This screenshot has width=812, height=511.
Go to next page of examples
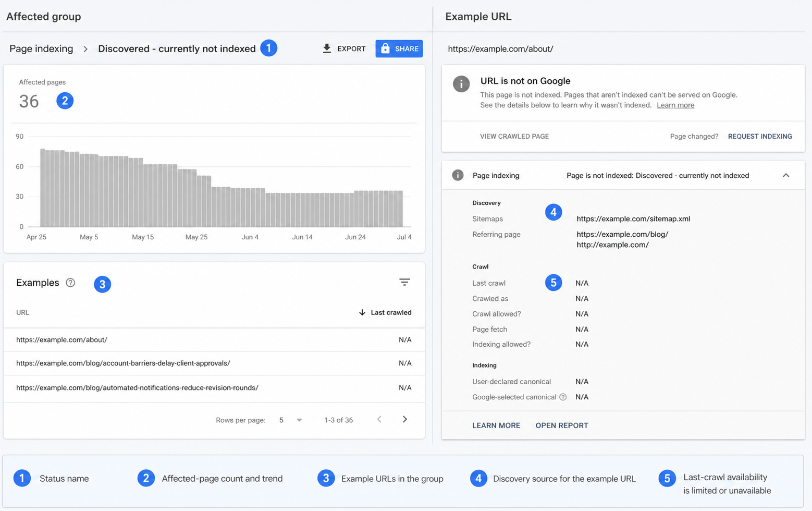tap(405, 419)
